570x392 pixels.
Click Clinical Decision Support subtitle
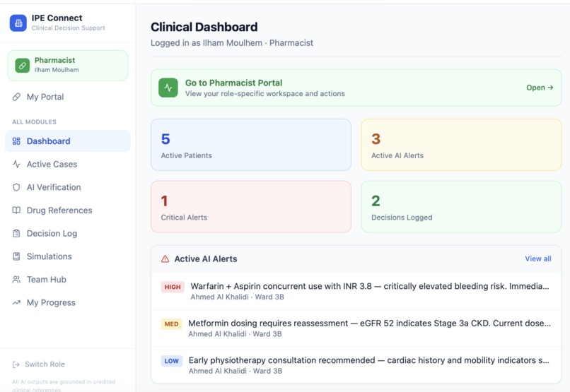coord(68,28)
